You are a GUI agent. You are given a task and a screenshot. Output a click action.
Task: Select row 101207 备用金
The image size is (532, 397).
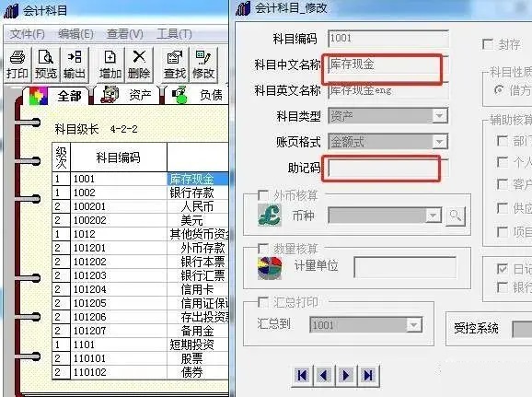(x=140, y=331)
